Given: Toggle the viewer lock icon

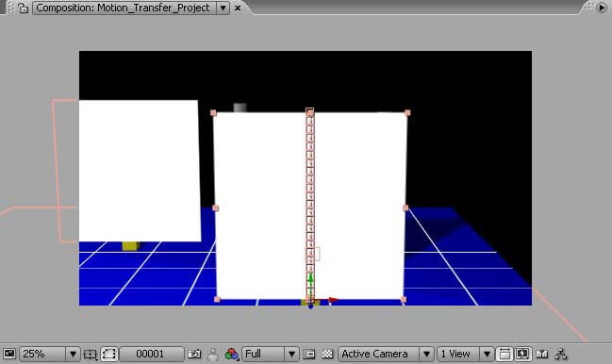Looking at the screenshot, I should pos(23,8).
